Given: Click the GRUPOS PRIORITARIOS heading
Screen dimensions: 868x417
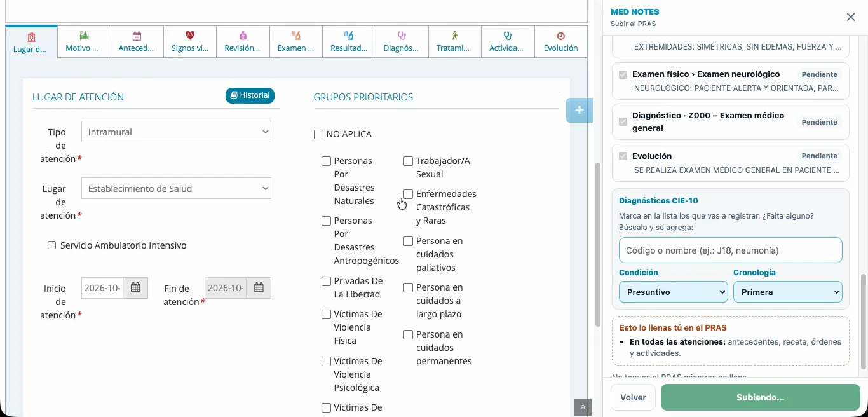Looking at the screenshot, I should (363, 97).
